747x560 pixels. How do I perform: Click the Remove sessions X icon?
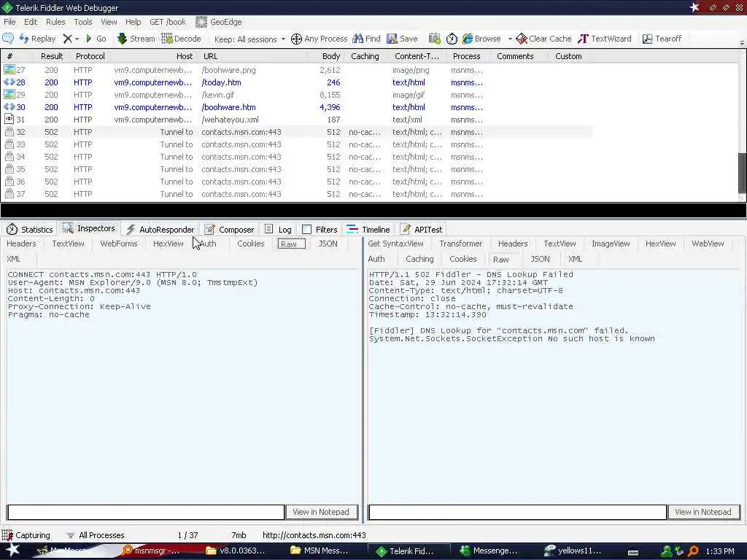[x=68, y=39]
